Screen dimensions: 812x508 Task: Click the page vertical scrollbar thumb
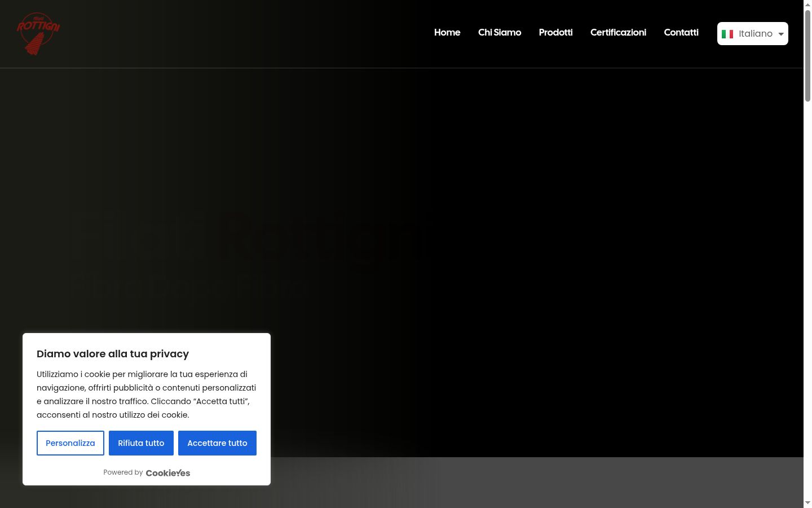[807, 55]
